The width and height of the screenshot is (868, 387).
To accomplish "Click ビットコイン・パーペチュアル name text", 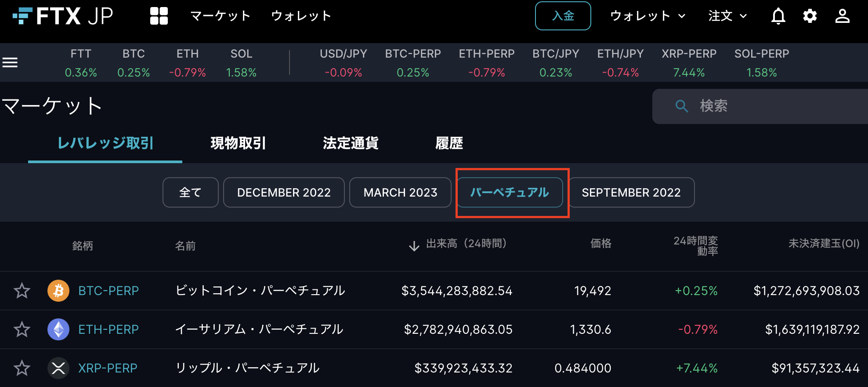I will point(260,291).
